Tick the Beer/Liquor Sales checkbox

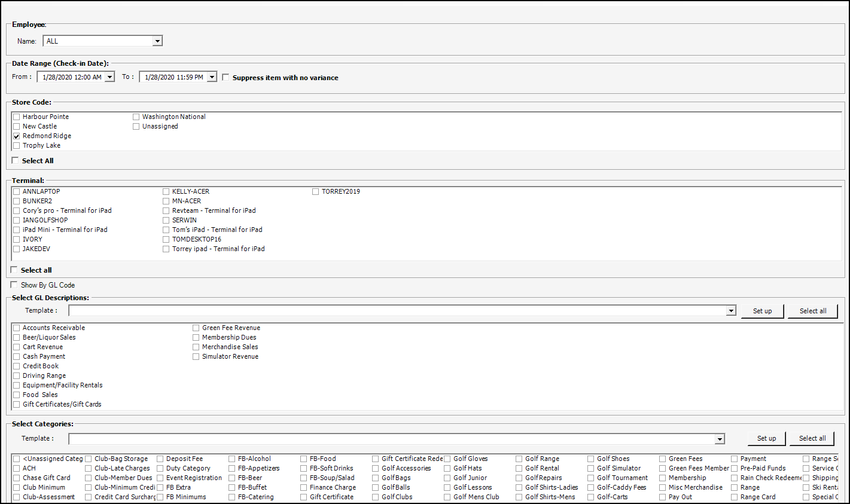coord(17,338)
